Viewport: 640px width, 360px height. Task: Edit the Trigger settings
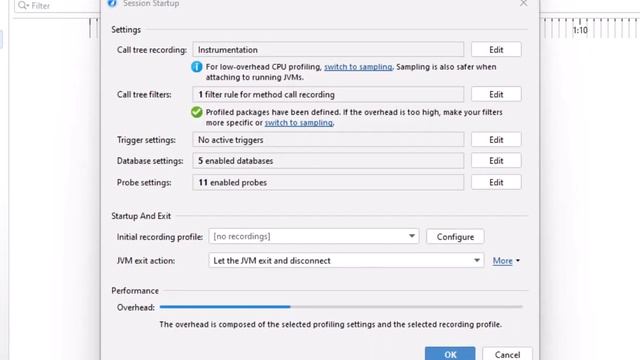[496, 140]
